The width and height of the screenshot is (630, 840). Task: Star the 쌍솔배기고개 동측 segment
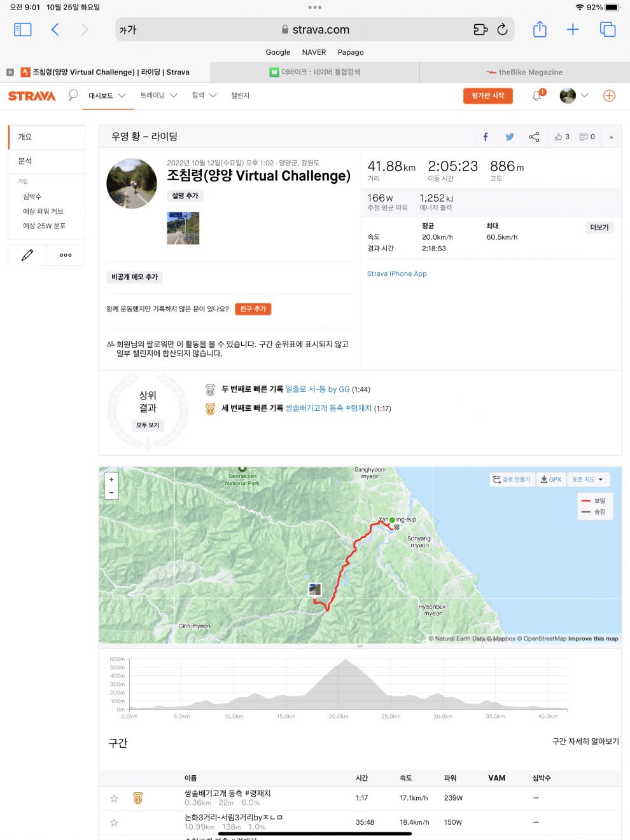coord(114,799)
